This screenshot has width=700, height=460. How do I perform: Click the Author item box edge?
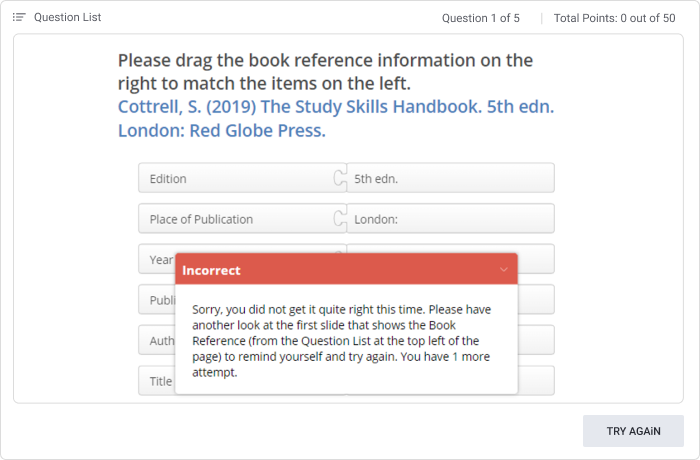[x=157, y=340]
